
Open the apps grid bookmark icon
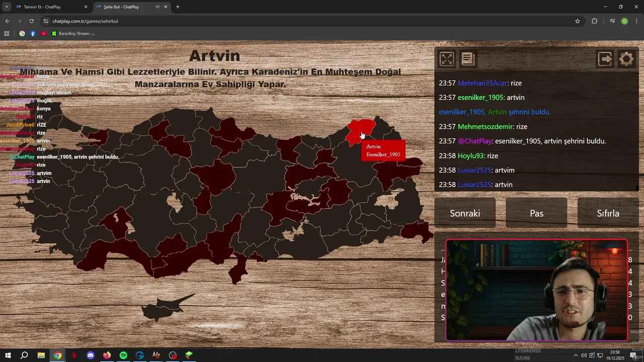click(x=7, y=34)
